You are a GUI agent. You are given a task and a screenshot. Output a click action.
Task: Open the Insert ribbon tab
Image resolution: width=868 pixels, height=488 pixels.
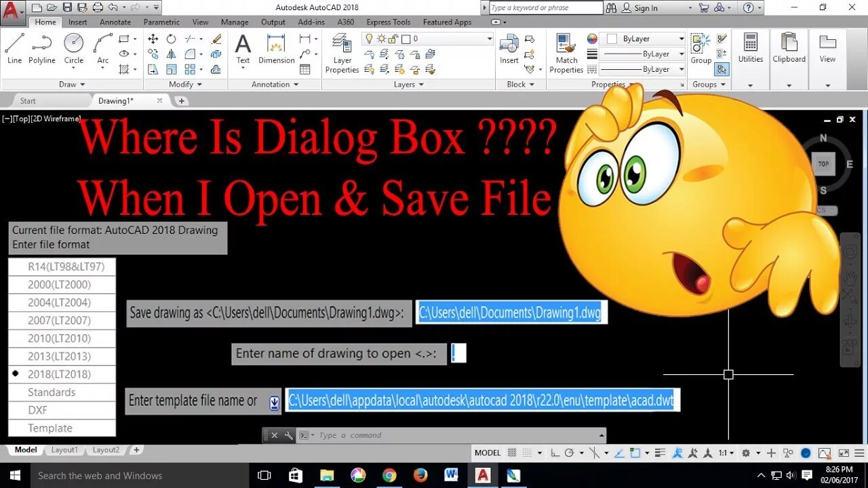pos(77,22)
